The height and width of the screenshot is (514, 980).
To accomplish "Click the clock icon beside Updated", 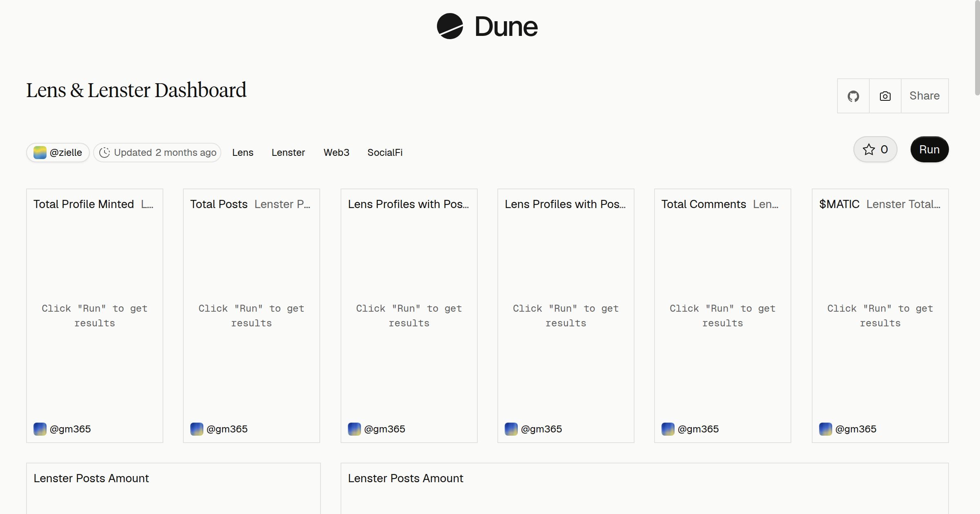I will (x=105, y=153).
